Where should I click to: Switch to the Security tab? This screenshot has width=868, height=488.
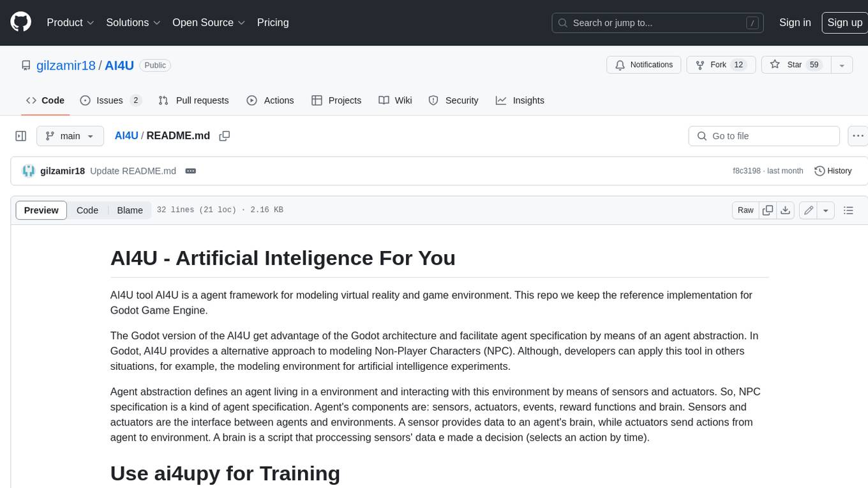pyautogui.click(x=453, y=100)
